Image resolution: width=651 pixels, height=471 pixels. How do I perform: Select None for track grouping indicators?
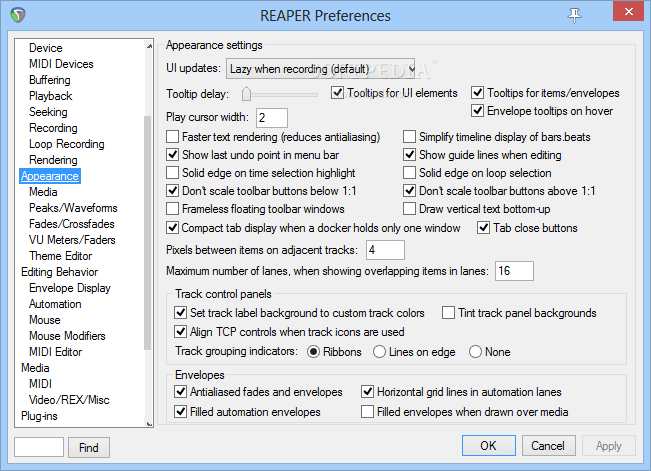pos(475,352)
